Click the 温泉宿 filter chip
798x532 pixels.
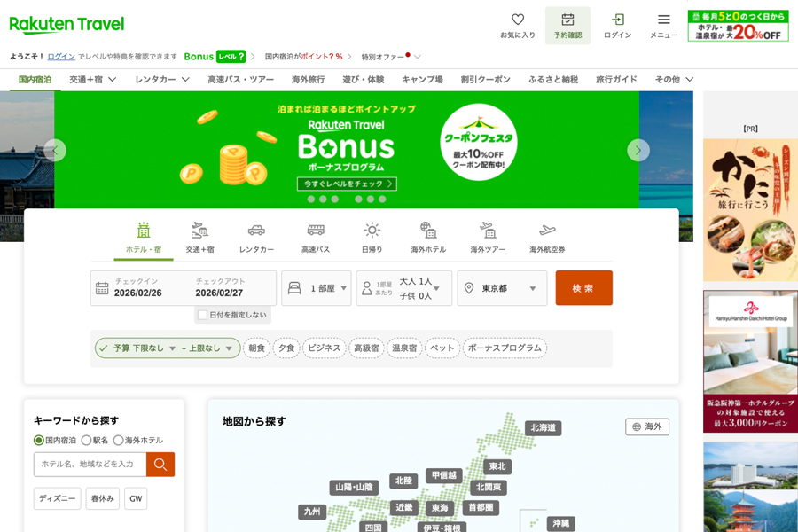coord(404,348)
